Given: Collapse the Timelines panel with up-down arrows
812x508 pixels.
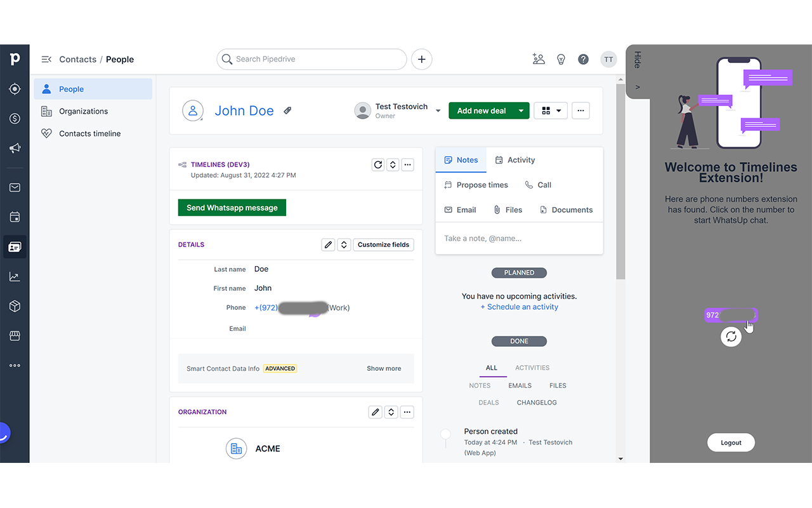Looking at the screenshot, I should pyautogui.click(x=393, y=164).
